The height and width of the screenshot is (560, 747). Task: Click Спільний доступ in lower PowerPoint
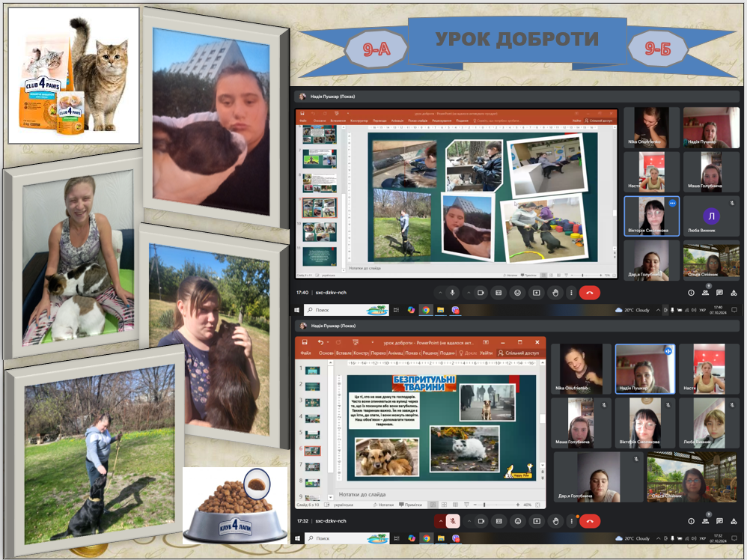(519, 353)
